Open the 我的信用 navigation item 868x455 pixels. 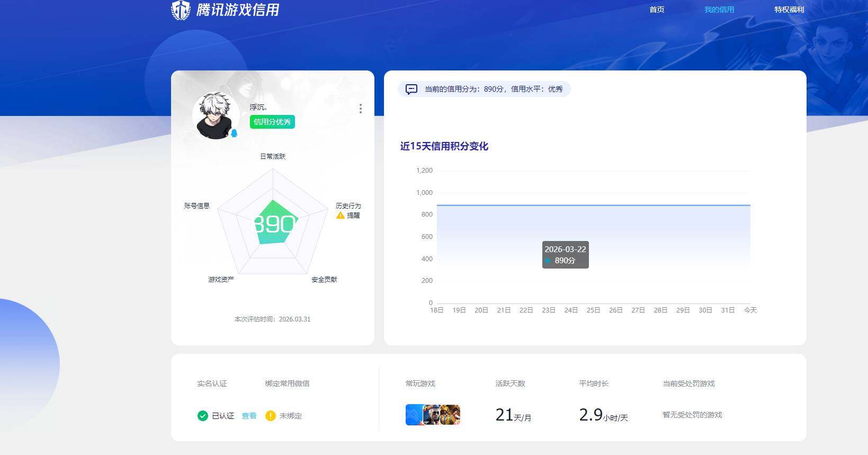click(x=719, y=10)
